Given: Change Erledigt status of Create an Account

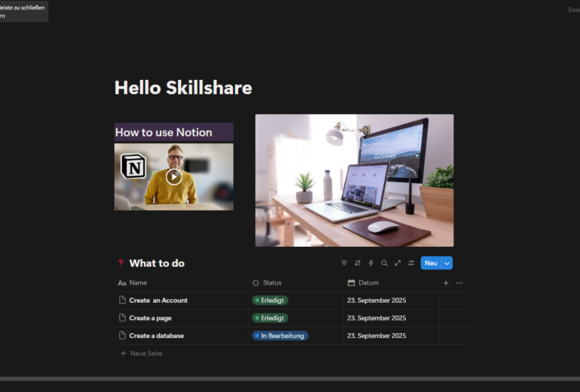Looking at the screenshot, I should pyautogui.click(x=270, y=301).
